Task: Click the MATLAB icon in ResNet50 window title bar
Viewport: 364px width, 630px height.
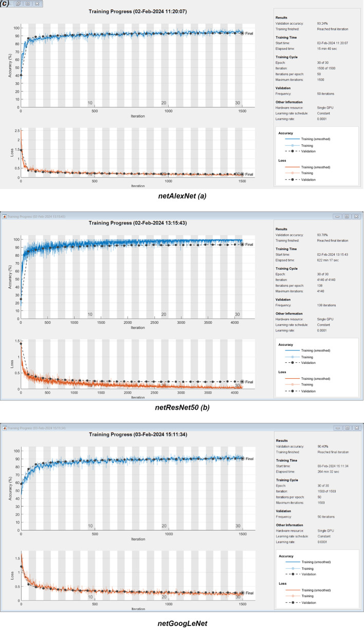Action: click(x=5, y=216)
